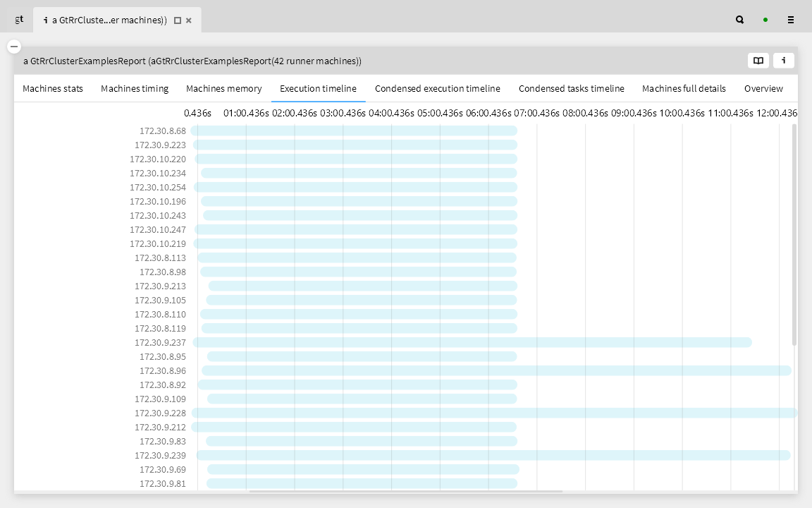Viewport: 812px width, 508px height.
Task: Close the GtRrCluster tab
Action: point(189,20)
